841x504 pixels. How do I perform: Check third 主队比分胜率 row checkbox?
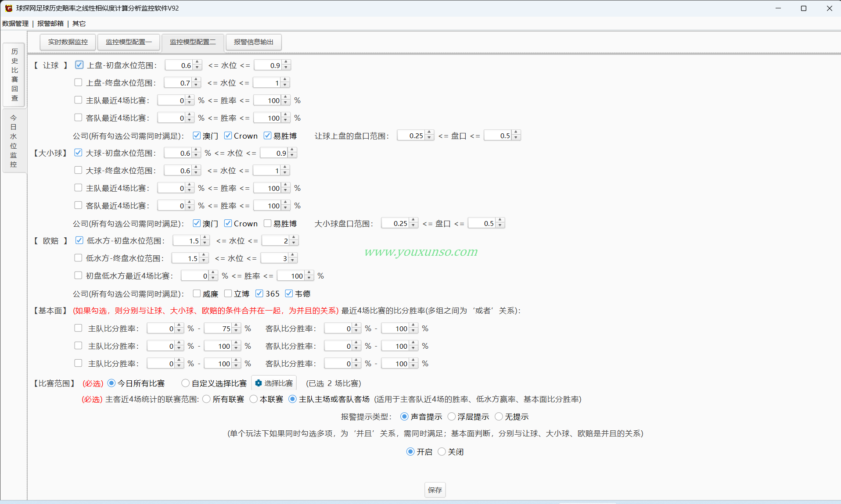[78, 363]
